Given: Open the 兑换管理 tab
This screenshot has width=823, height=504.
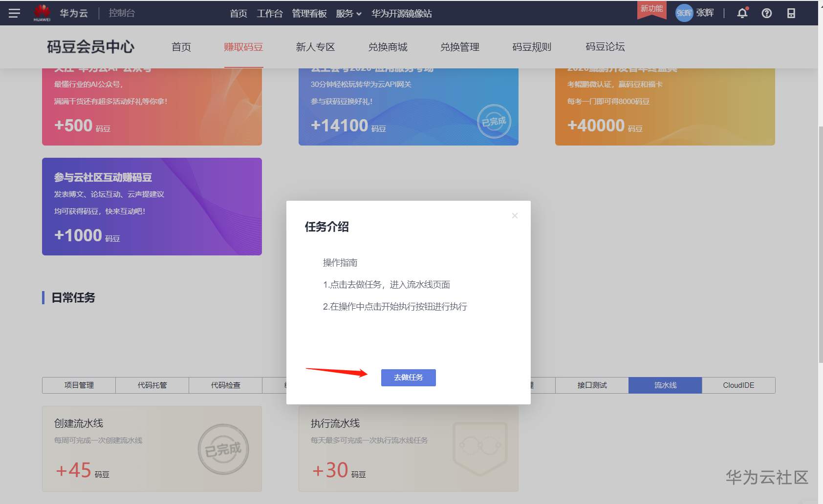Looking at the screenshot, I should click(x=460, y=47).
